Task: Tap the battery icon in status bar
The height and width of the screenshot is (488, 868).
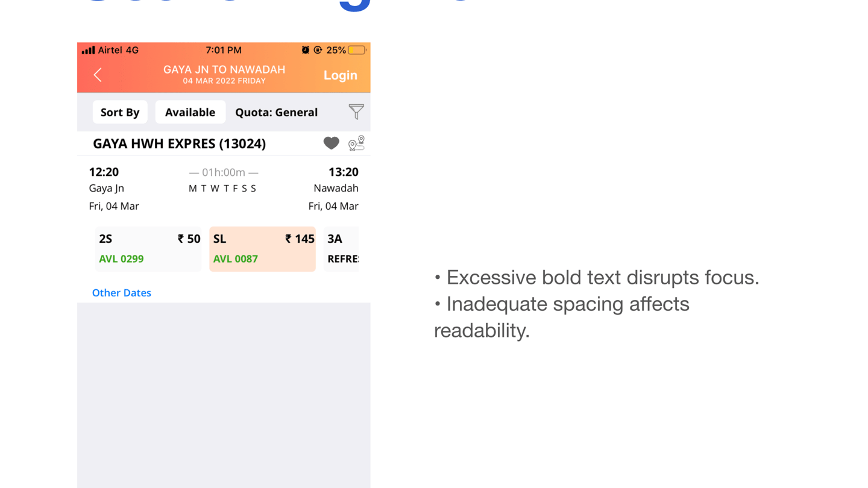Action: pos(357,50)
